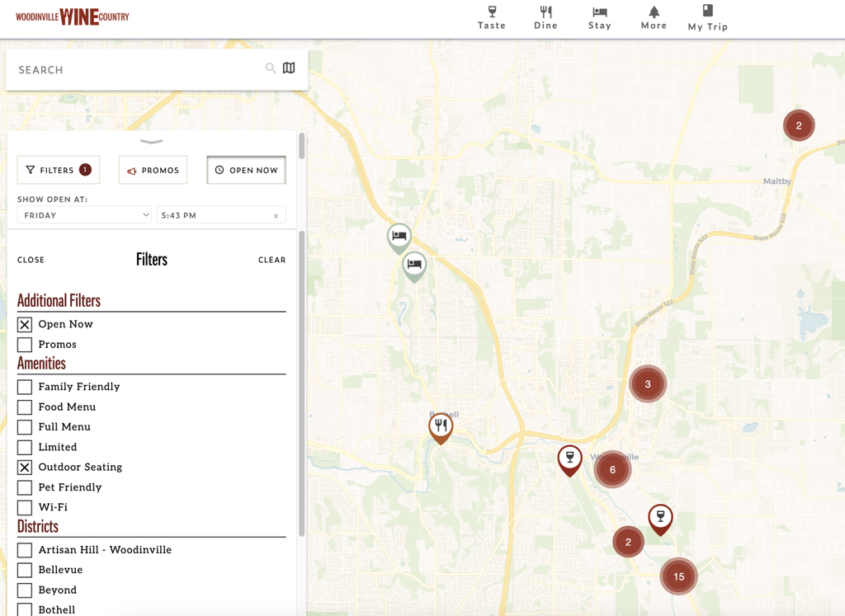The height and width of the screenshot is (616, 845).
Task: Select the restaurant pin near Bothell
Action: (441, 426)
